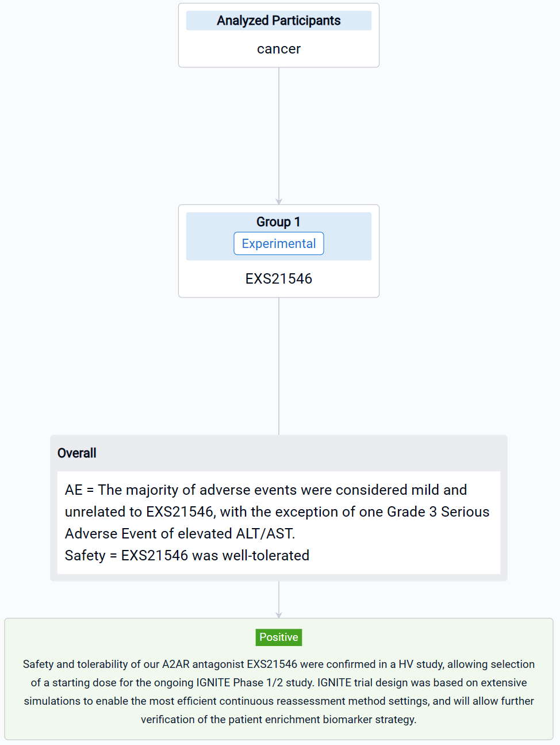Click the arrowhead entering Group 1 card
Screen dimensions: 560x745
pos(279,201)
